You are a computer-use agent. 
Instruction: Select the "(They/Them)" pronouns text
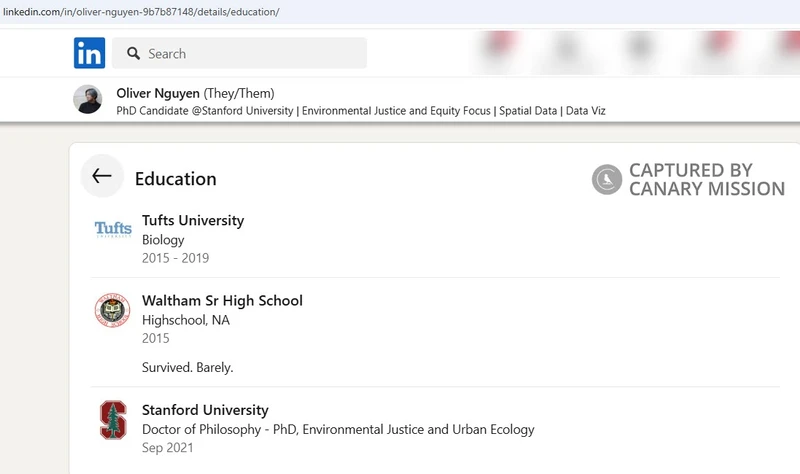tap(239, 93)
